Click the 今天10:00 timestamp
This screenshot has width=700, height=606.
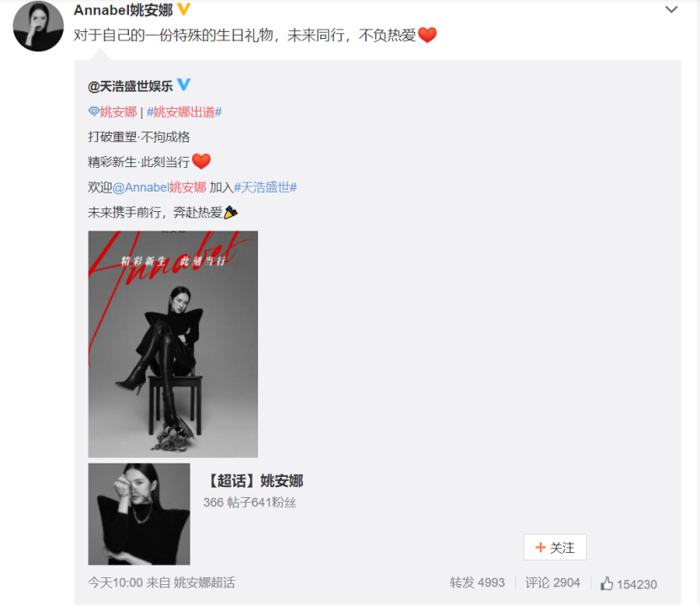pyautogui.click(x=116, y=582)
